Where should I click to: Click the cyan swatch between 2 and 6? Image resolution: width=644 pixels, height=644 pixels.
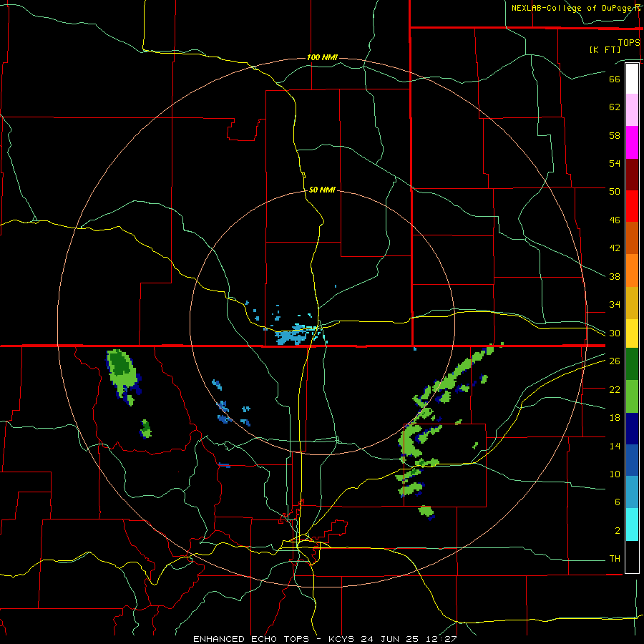tap(632, 525)
